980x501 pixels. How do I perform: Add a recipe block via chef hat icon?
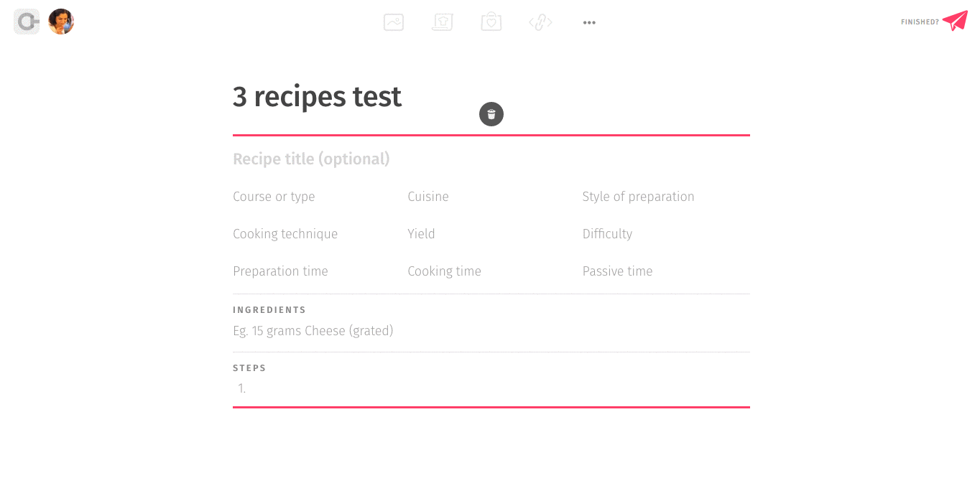[443, 22]
